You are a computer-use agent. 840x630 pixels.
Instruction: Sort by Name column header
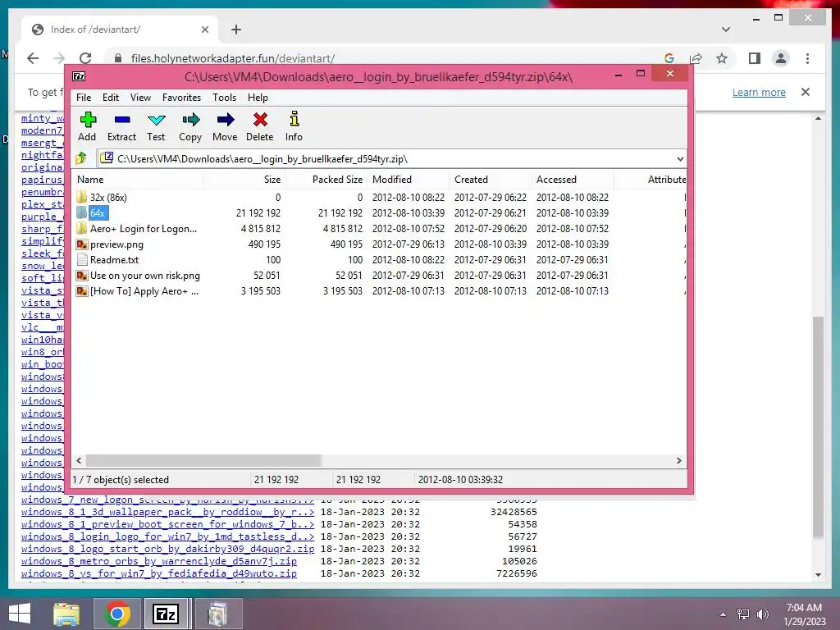(137, 180)
